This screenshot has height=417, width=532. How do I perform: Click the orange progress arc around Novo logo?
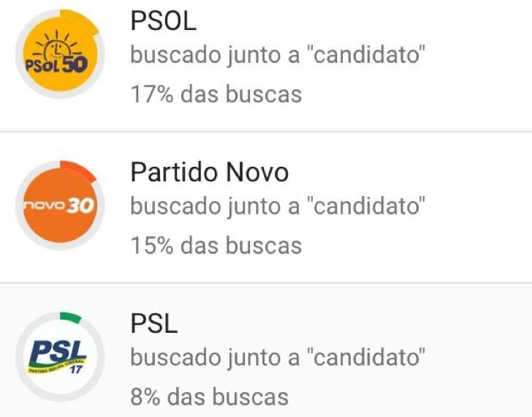[x=79, y=170]
